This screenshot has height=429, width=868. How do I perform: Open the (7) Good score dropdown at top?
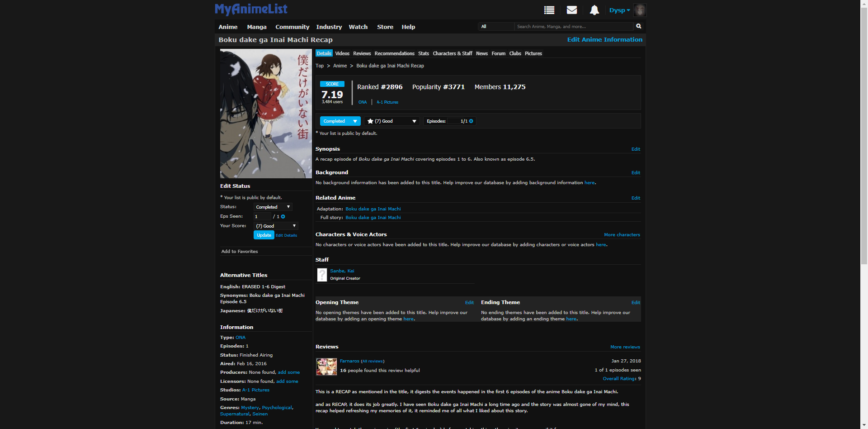tap(392, 121)
